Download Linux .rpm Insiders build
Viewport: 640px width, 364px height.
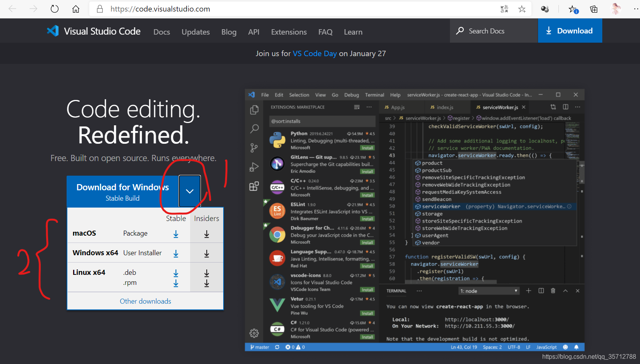[x=207, y=283]
